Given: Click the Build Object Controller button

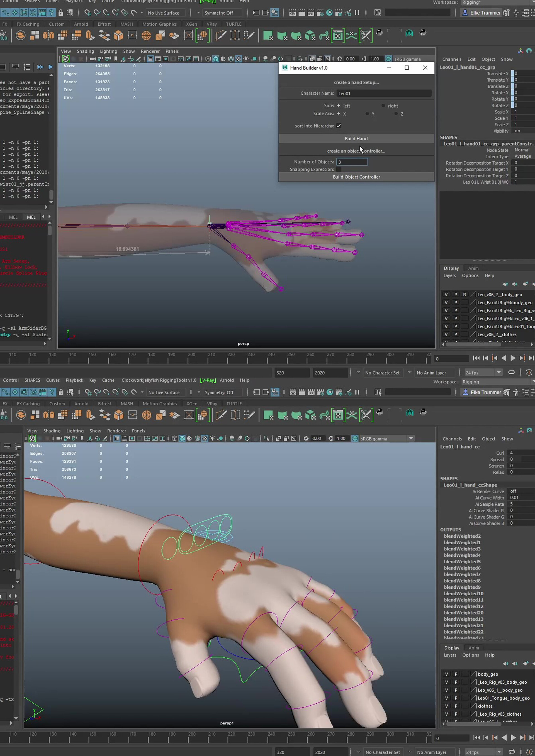Looking at the screenshot, I should click(356, 177).
